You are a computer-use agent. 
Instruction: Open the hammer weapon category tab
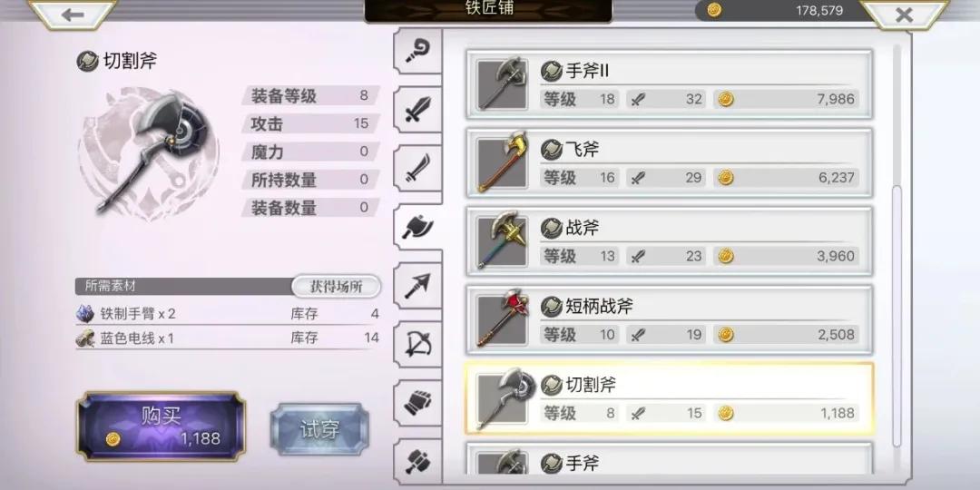(417, 461)
